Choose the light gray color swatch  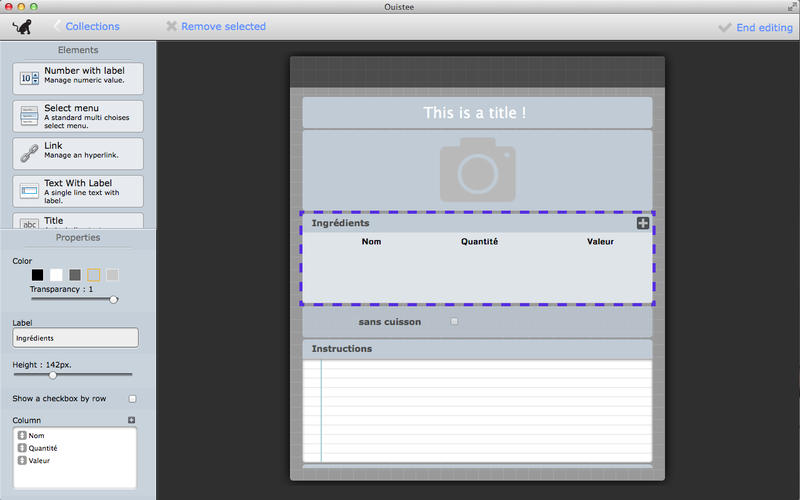click(112, 275)
